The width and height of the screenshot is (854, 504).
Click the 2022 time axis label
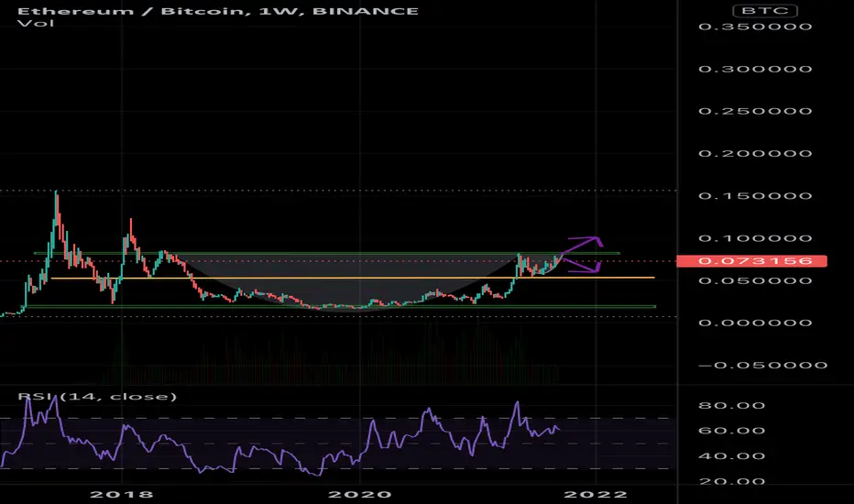pyautogui.click(x=596, y=494)
